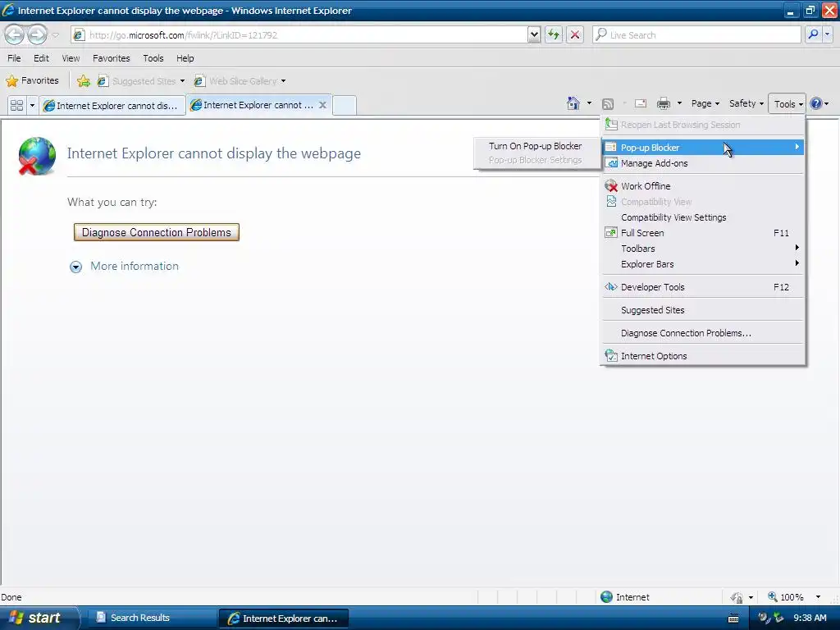Click the Work Offline menu icon
This screenshot has width=840, height=630.
(611, 186)
